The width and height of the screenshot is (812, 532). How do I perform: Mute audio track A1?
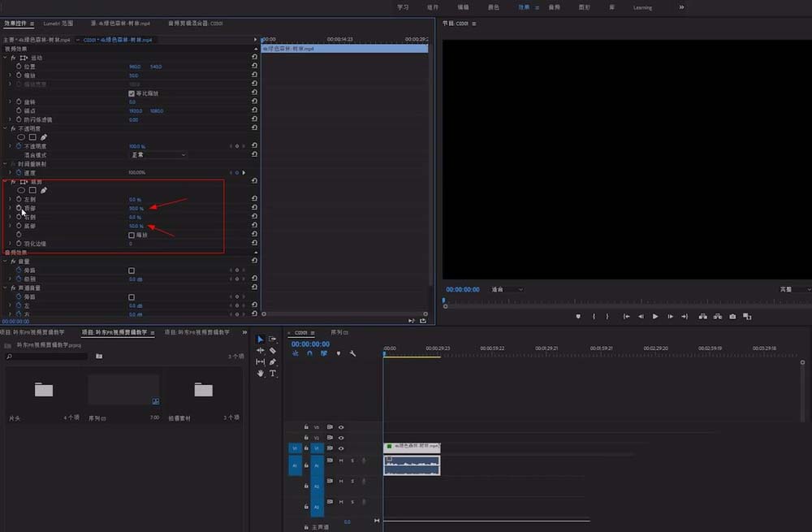341,461
